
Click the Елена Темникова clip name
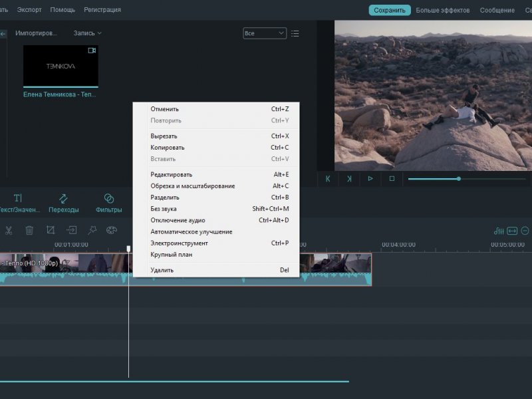[59, 94]
